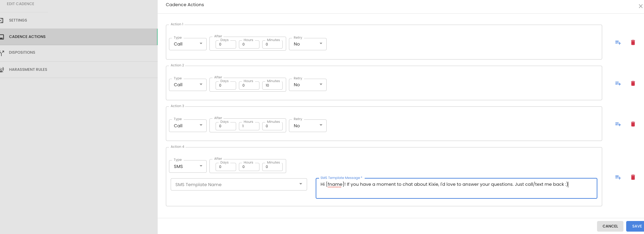Add a new action after Action 3
644x234 pixels.
point(618,124)
